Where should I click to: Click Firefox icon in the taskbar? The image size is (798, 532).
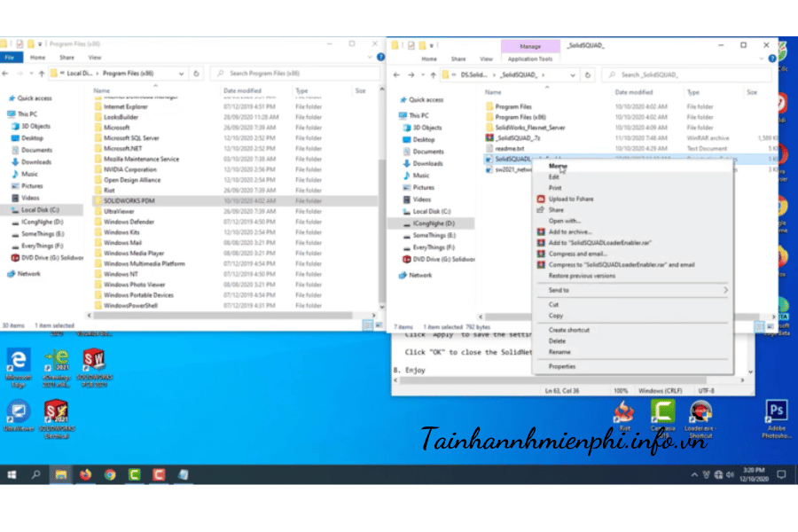coord(85,475)
